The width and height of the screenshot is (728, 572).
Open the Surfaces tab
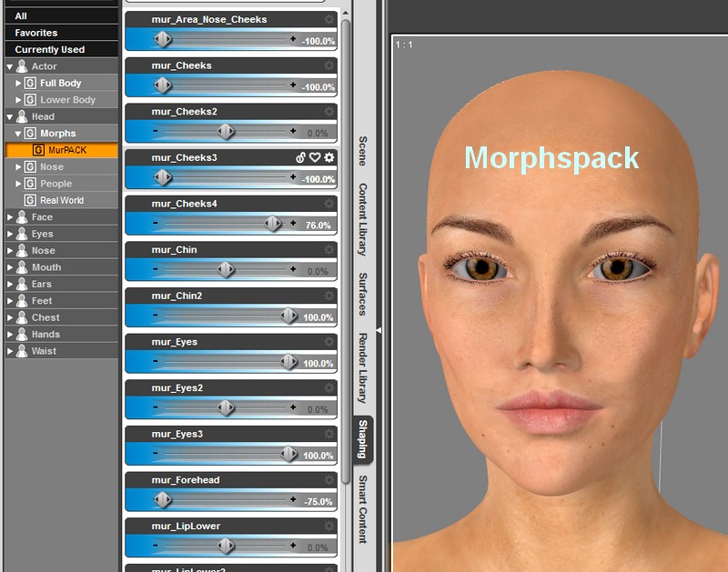click(x=363, y=294)
